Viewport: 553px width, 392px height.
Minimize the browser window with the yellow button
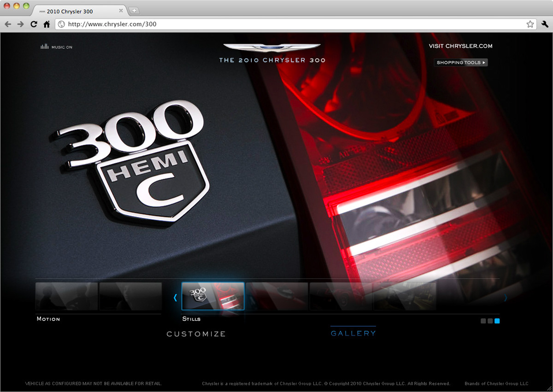pos(17,6)
